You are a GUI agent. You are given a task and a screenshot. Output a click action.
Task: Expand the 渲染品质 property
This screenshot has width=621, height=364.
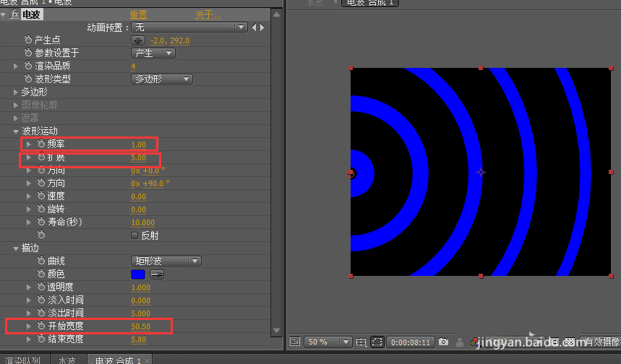(15, 66)
